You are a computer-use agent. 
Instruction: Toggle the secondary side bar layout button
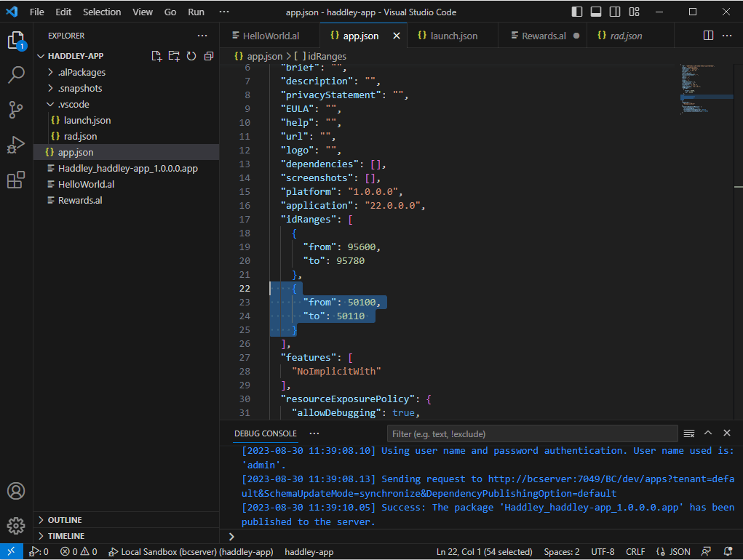[615, 12]
